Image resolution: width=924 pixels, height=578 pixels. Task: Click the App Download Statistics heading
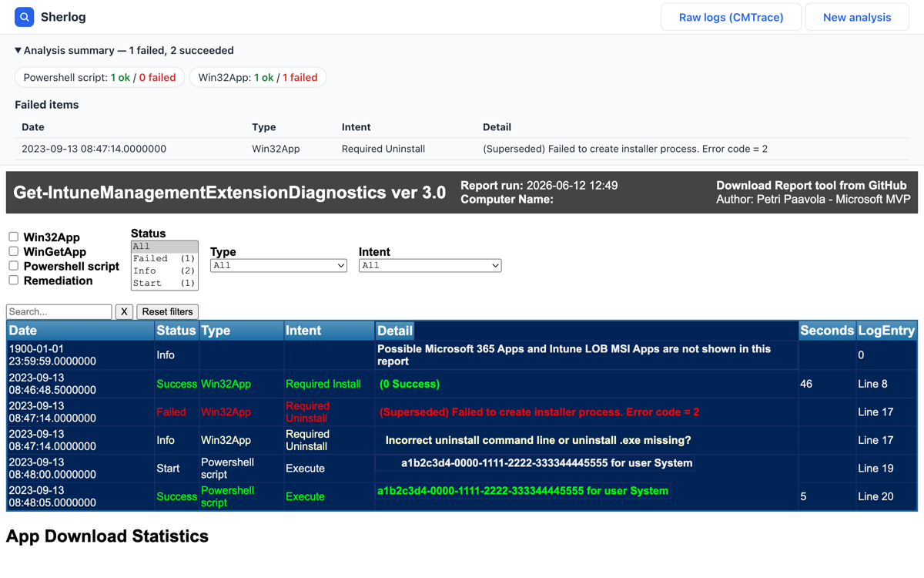pos(107,536)
